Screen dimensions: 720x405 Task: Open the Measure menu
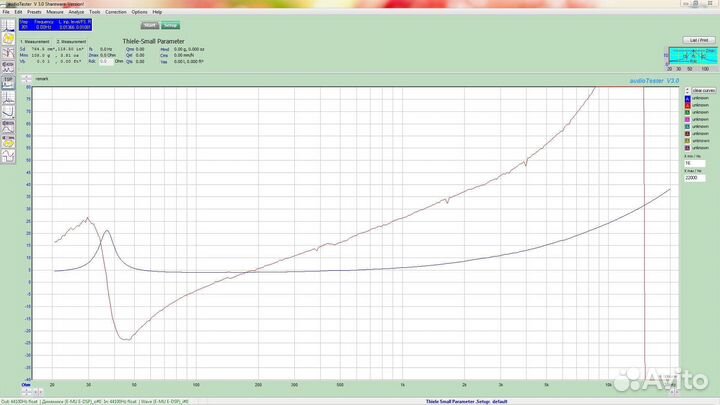click(54, 11)
